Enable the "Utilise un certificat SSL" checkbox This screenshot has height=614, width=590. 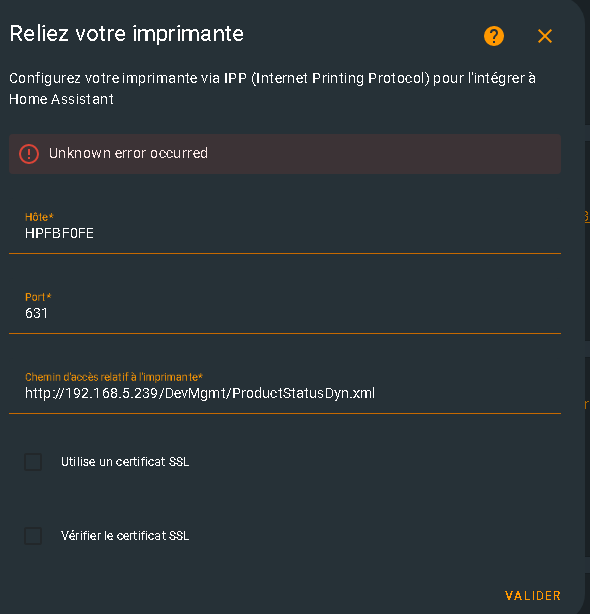coord(33,462)
